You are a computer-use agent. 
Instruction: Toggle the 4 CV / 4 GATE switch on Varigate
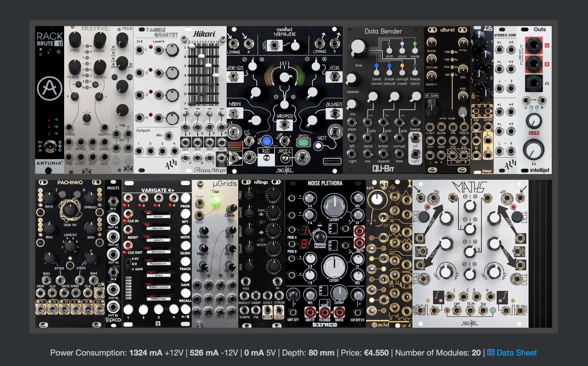128,264
